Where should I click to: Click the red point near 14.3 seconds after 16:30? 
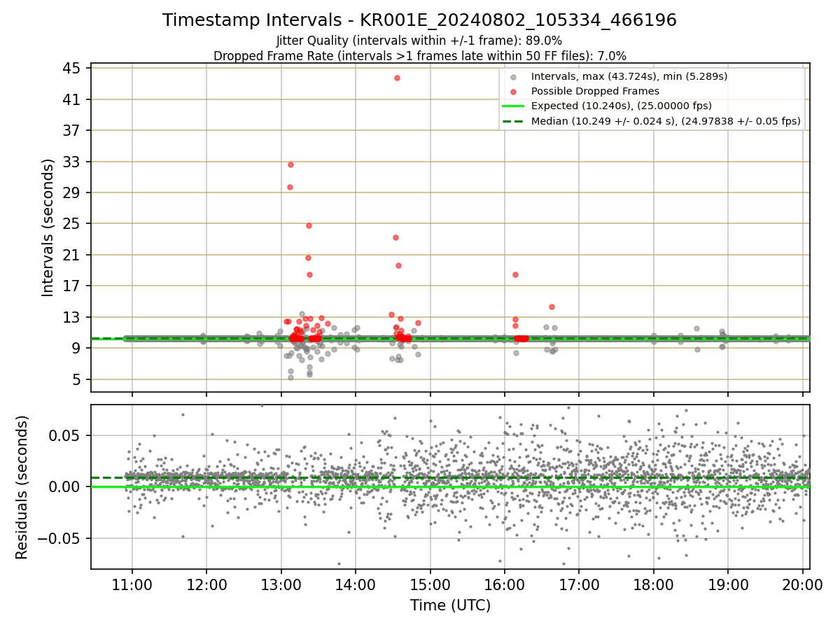click(552, 307)
